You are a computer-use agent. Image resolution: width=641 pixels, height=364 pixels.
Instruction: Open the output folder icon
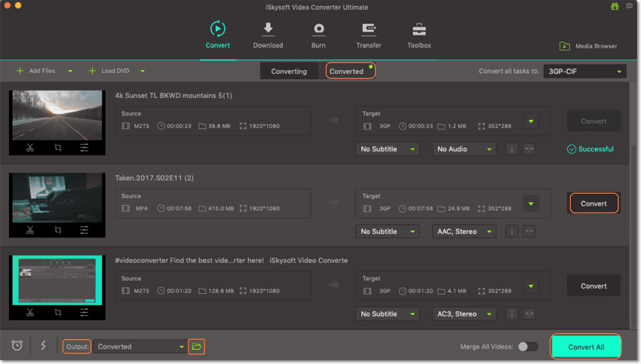click(196, 347)
